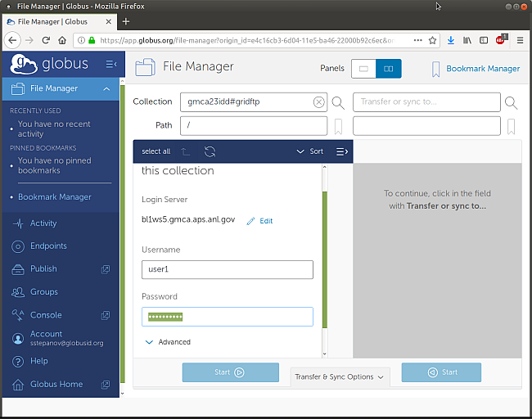Bookmark the left path
532x419 pixels.
pyautogui.click(x=338, y=127)
